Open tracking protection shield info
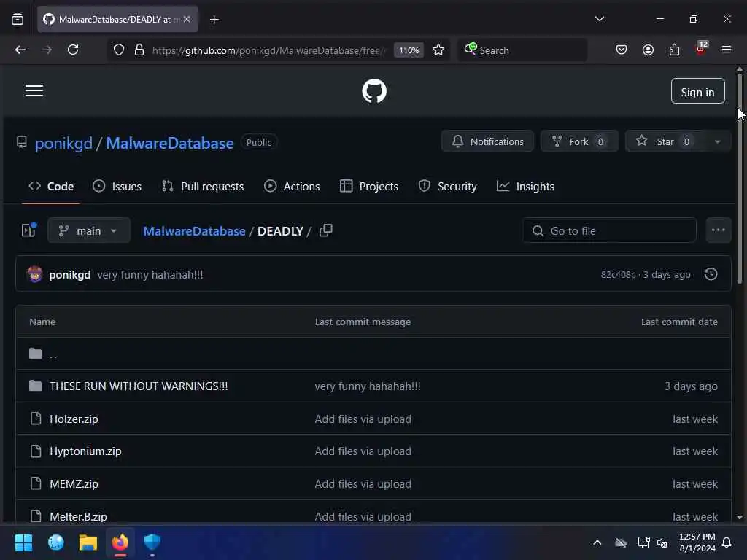The image size is (747, 560). pos(119,50)
